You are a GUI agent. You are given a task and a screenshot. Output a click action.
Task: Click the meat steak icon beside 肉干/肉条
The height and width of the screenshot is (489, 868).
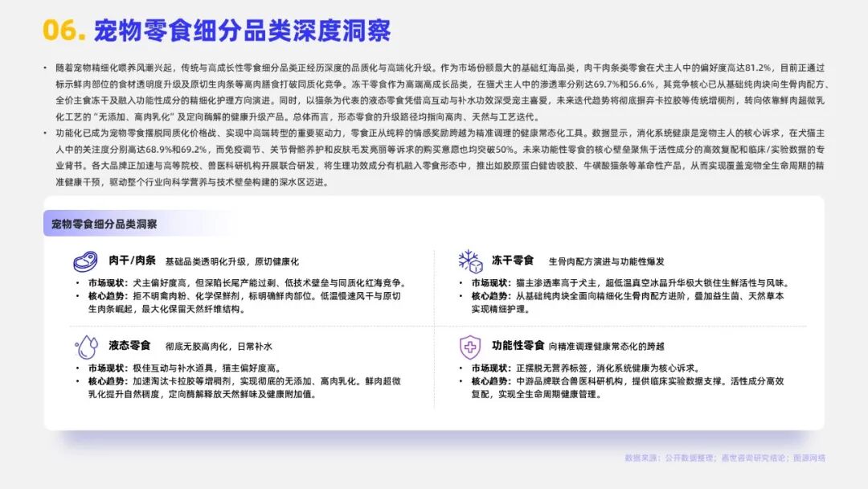(85, 261)
